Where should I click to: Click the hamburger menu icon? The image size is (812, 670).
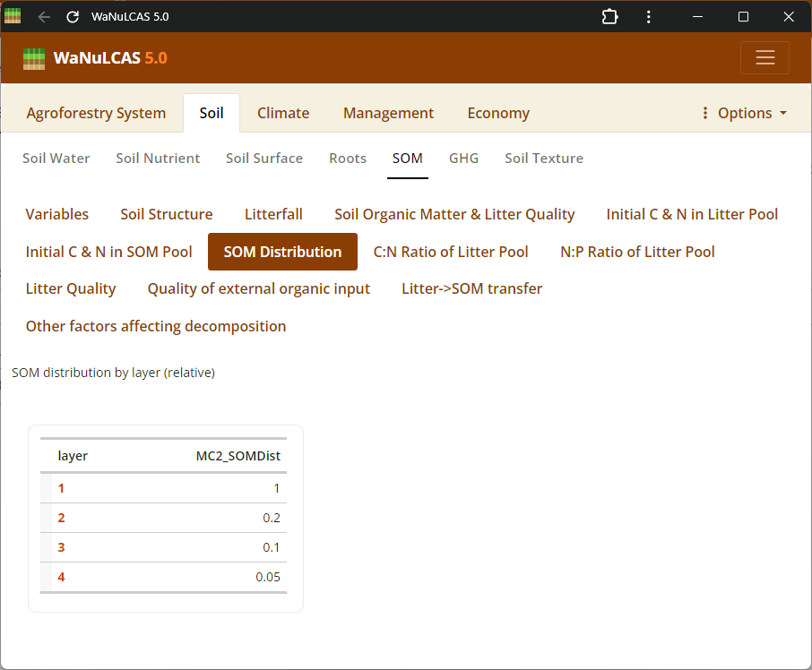tap(764, 57)
